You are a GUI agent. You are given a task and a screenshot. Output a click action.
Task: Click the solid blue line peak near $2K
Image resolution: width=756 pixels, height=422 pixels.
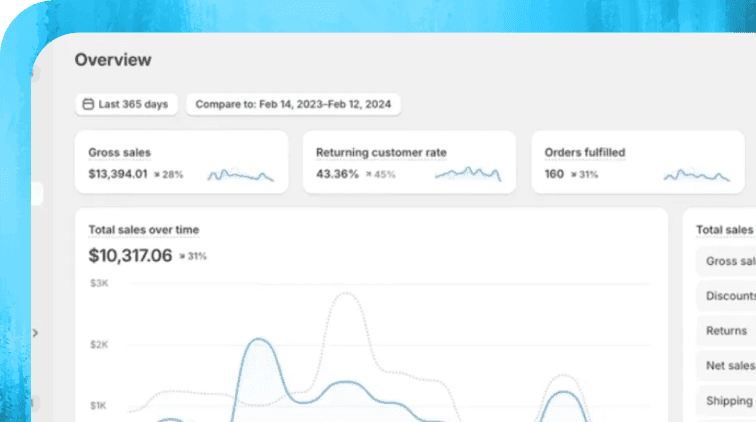click(x=260, y=340)
